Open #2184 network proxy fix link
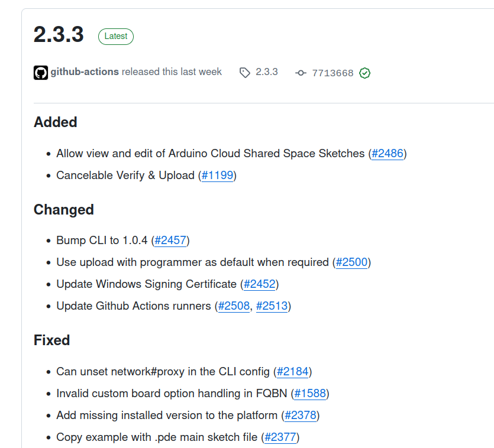This screenshot has height=448, width=494. [x=293, y=372]
